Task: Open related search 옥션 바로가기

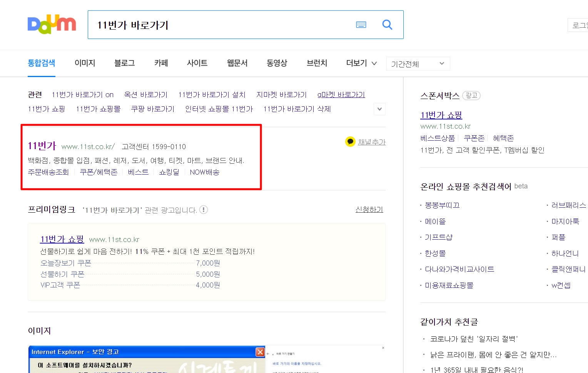Action: [x=146, y=94]
